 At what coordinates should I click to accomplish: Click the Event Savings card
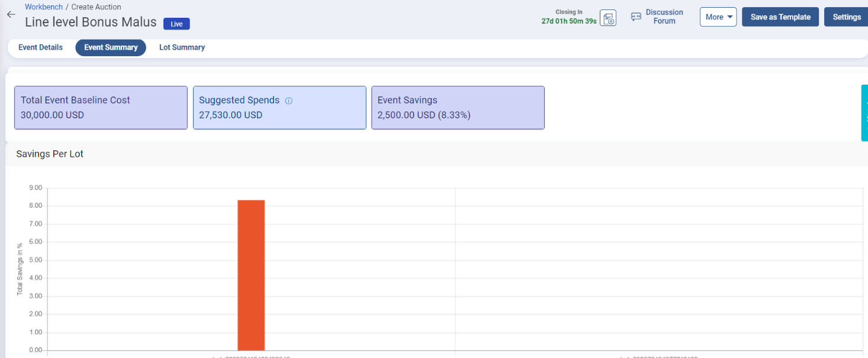(457, 108)
